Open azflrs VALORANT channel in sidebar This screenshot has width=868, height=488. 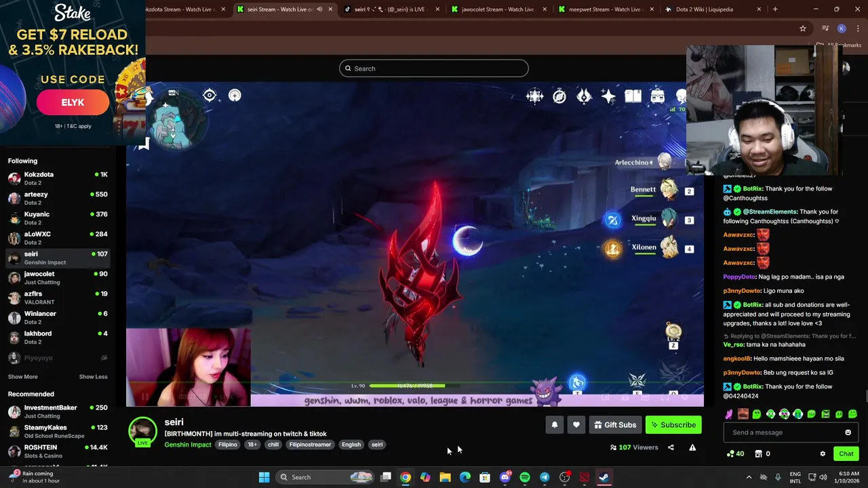pyautogui.click(x=58, y=298)
